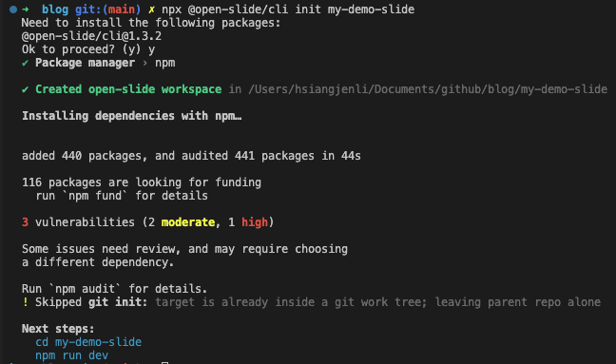Click the 'a different dependency.' line

coord(98,262)
